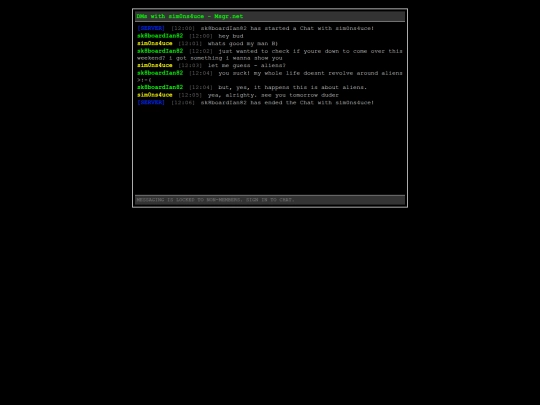Click "has ended the Chat with sim0ns4uce!" message
The width and height of the screenshot is (540, 405).
pos(287,102)
